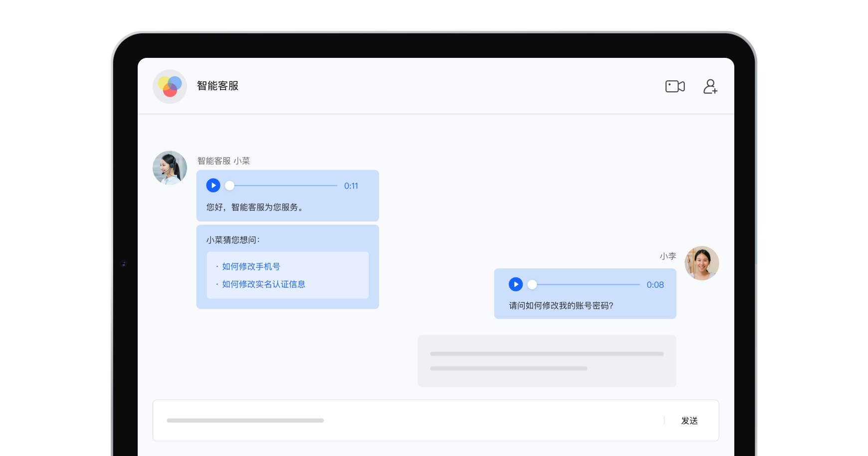Image resolution: width=868 pixels, height=456 pixels.
Task: View 小菜 customer service agent avatar
Action: (x=170, y=168)
